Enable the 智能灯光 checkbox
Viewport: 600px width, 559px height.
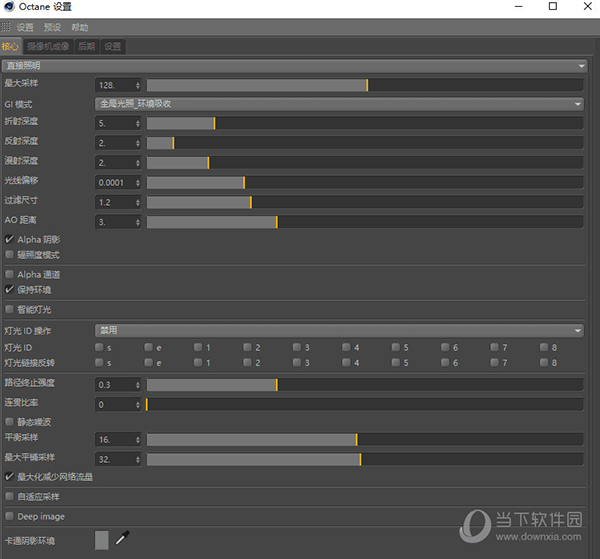[10, 309]
